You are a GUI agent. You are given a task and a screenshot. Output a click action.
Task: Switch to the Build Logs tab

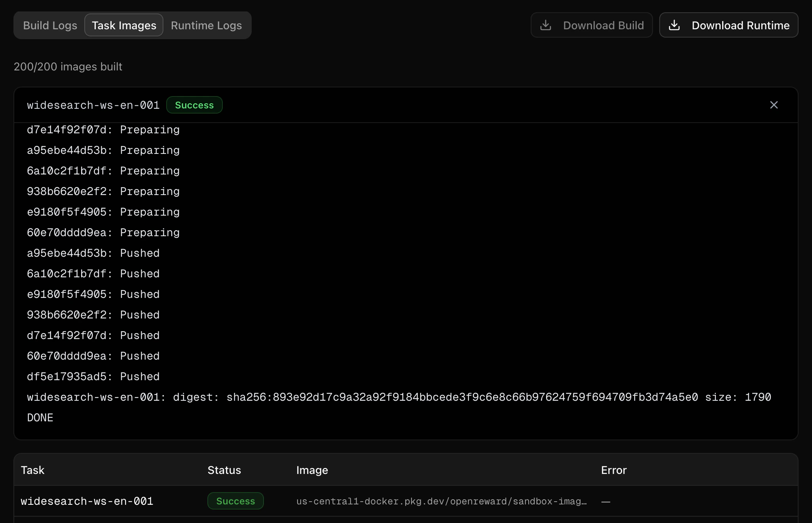click(x=50, y=25)
